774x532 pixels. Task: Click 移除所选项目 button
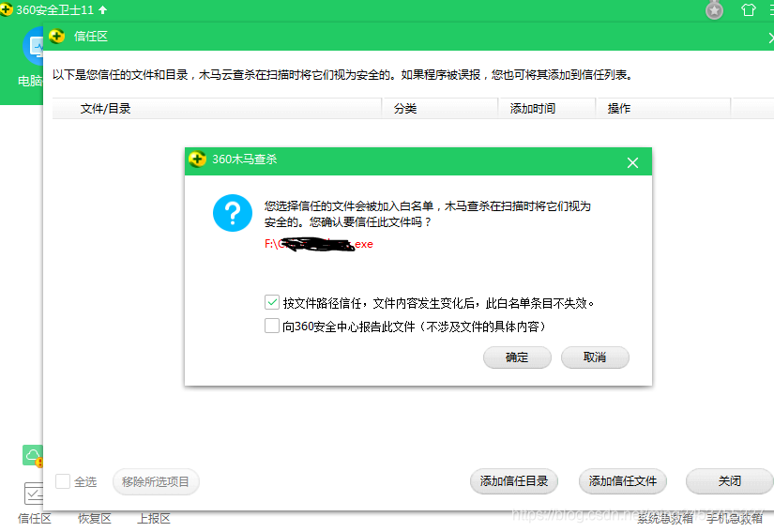tap(156, 481)
